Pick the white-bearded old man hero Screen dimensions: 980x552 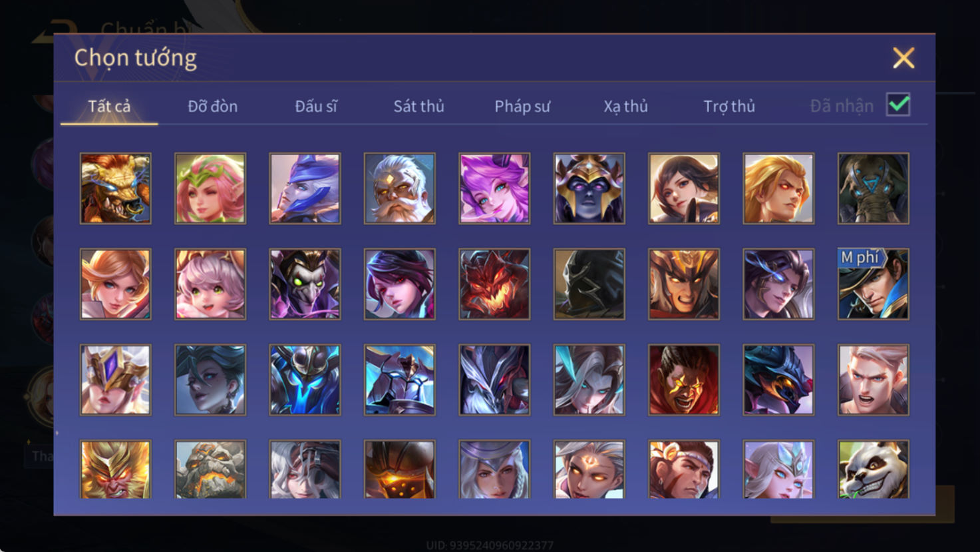pos(399,188)
